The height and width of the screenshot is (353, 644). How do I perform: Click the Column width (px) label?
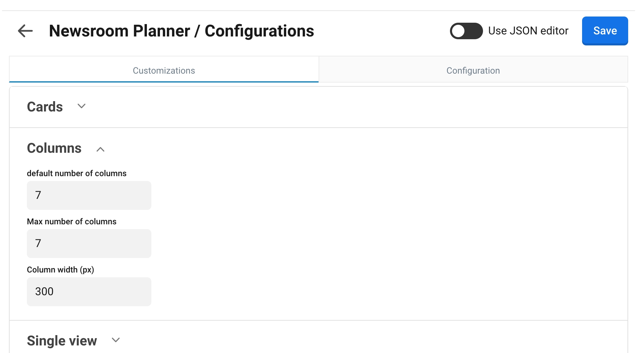click(61, 270)
